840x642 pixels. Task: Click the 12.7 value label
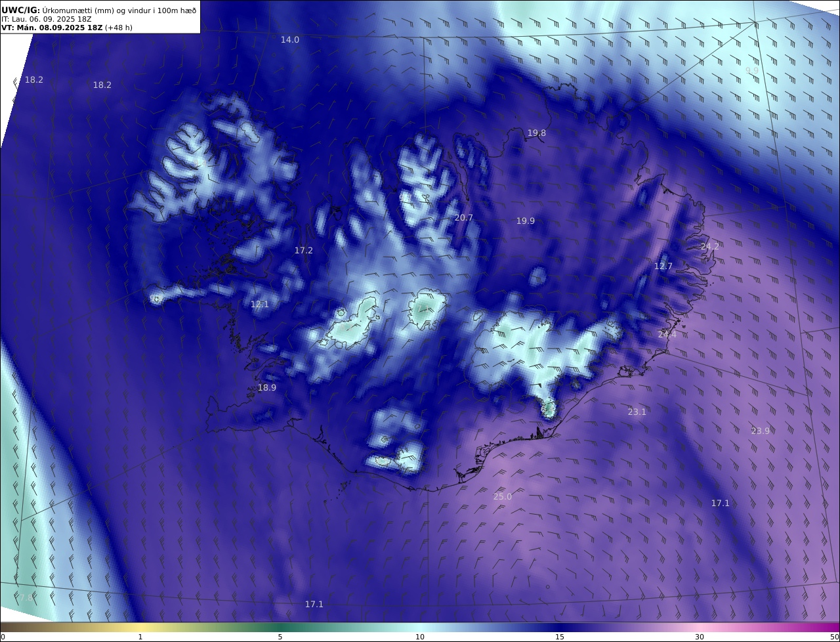point(663,266)
